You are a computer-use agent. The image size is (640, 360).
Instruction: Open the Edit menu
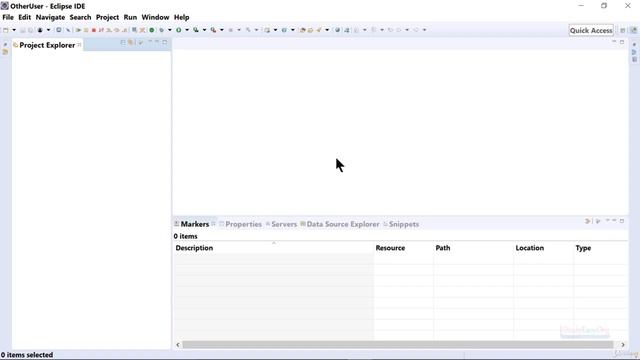coord(24,17)
